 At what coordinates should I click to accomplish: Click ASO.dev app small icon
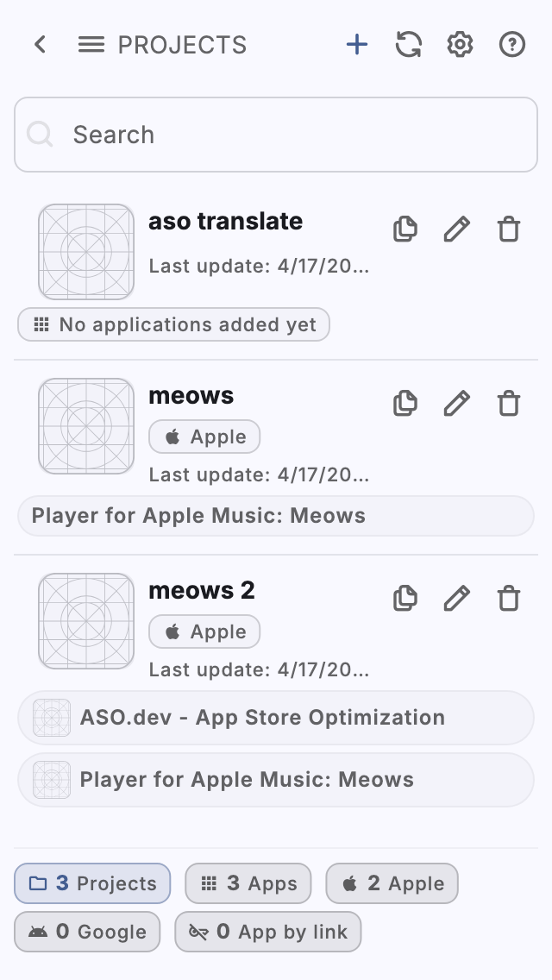51,718
